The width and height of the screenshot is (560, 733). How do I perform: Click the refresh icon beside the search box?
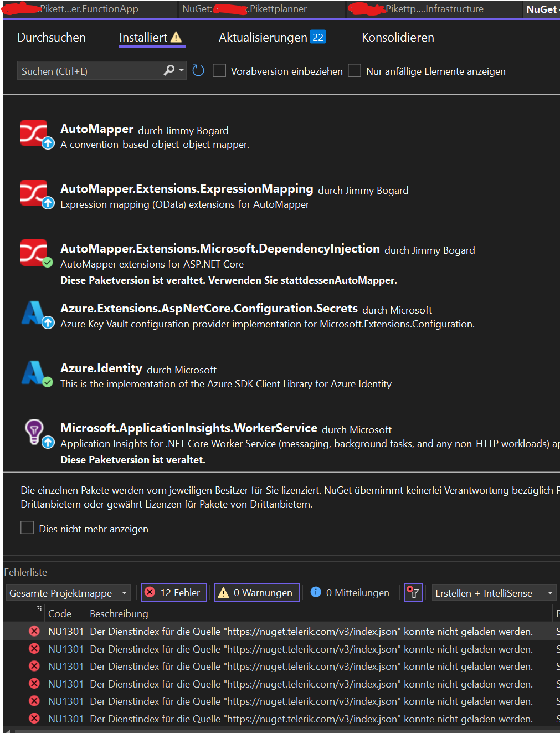click(x=198, y=70)
